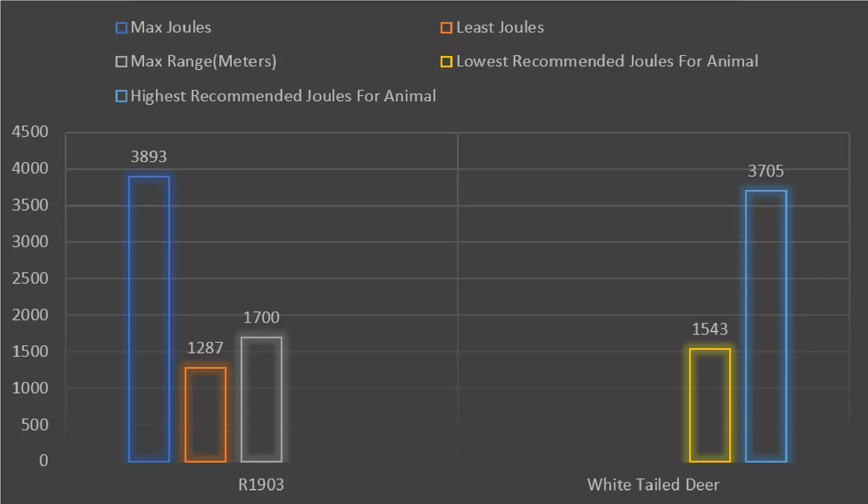
Task: Select the Max Joules legend label
Action: (171, 28)
